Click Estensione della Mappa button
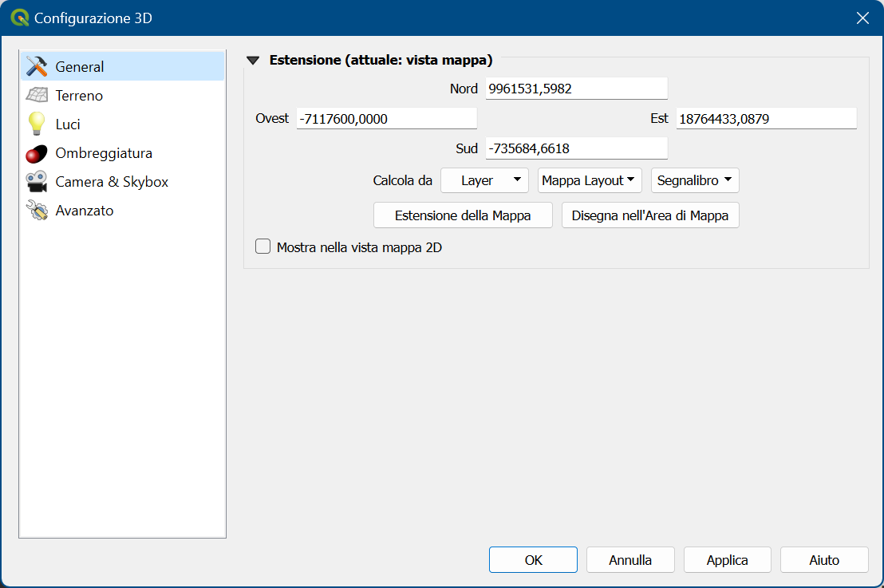This screenshot has height=588, width=884. tap(463, 215)
